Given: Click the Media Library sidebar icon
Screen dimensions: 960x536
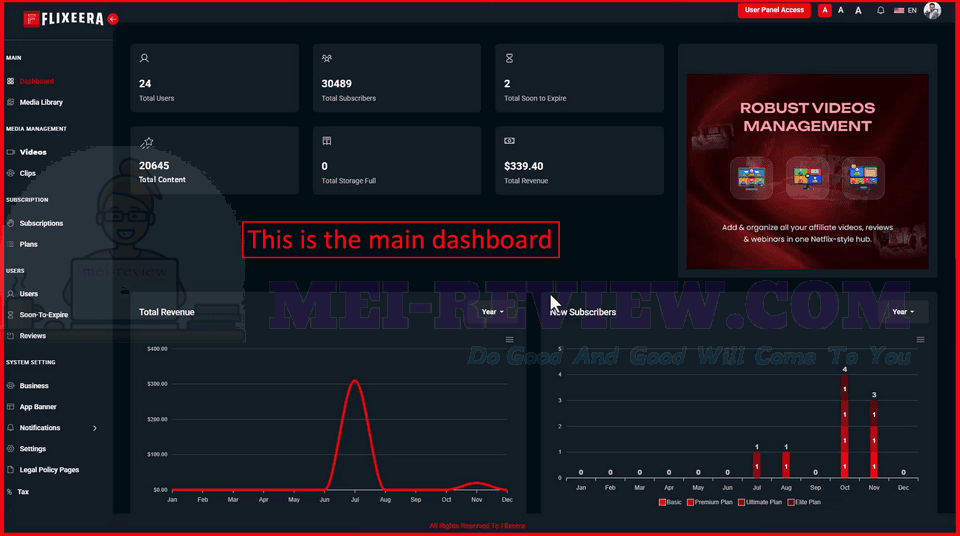Looking at the screenshot, I should click(x=10, y=102).
